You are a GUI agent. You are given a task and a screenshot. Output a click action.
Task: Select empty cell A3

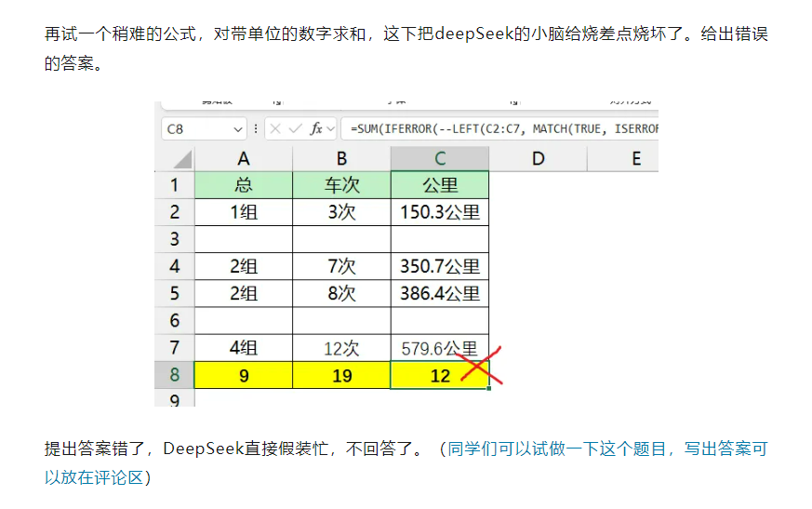tap(244, 239)
